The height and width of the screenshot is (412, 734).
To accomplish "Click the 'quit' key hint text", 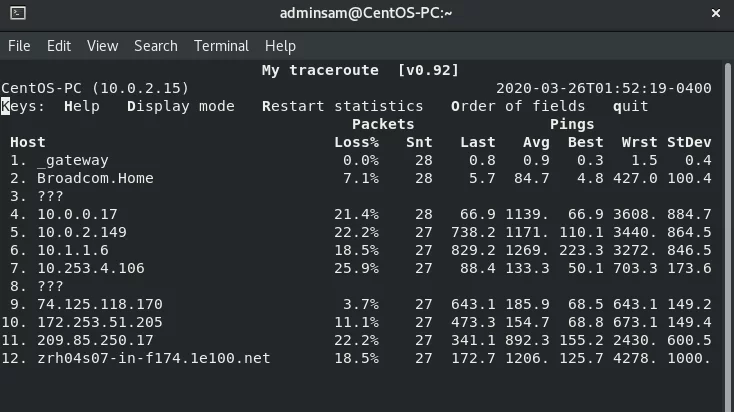I will [x=631, y=107].
